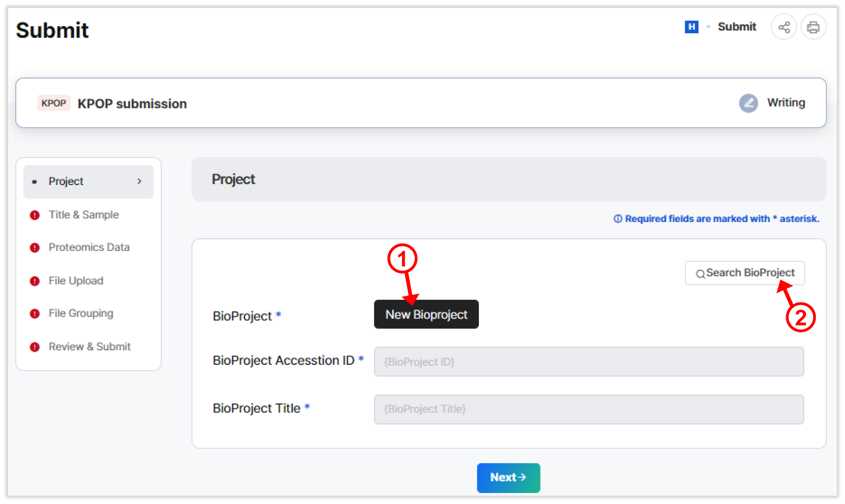845x504 pixels.
Task: Click the error badge next to Proteomics Data
Action: [35, 248]
